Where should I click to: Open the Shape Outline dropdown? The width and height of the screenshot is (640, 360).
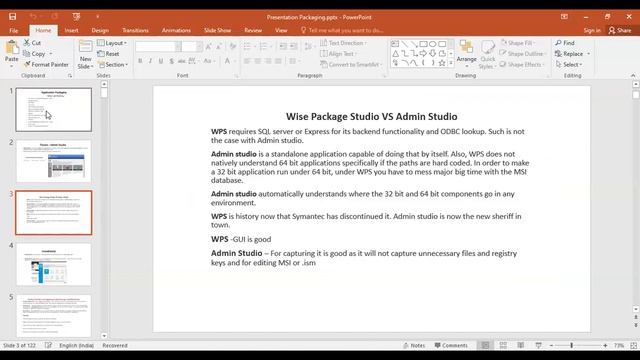click(x=523, y=53)
